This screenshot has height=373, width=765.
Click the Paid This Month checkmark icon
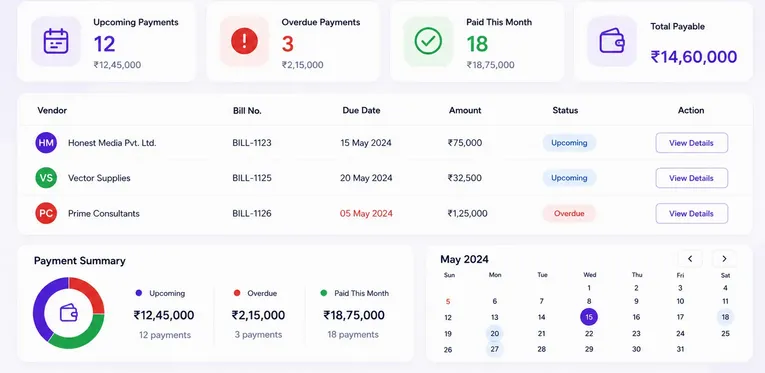428,41
